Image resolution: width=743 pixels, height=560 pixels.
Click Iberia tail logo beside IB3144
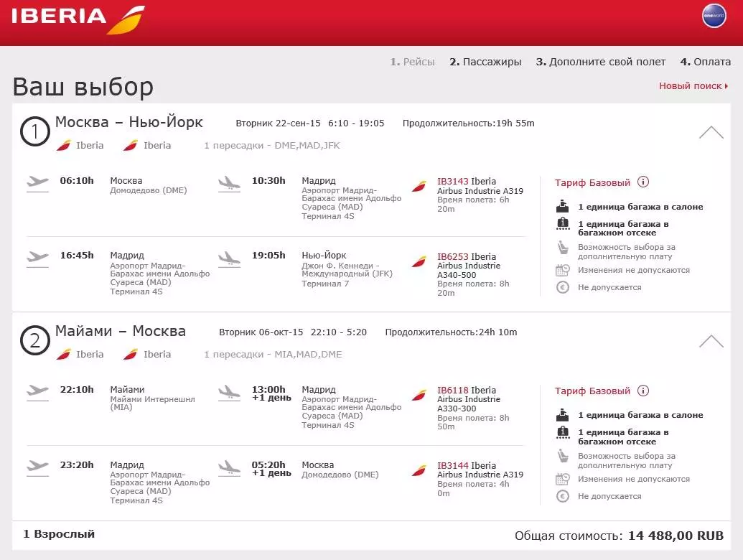(419, 470)
